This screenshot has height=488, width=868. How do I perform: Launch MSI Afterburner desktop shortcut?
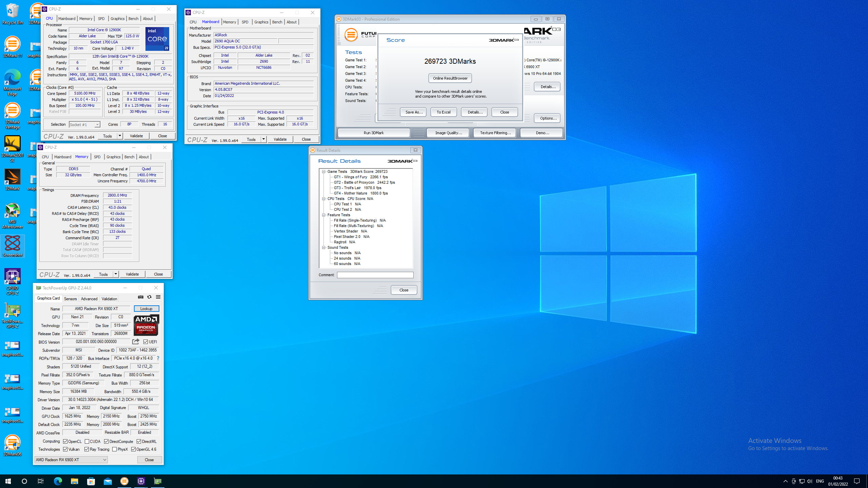point(12,216)
